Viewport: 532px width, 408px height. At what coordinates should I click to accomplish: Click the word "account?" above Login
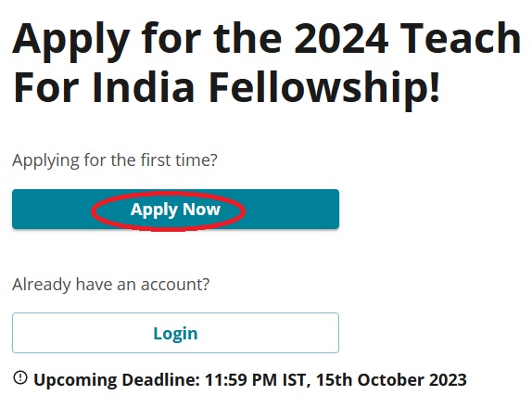point(175,285)
